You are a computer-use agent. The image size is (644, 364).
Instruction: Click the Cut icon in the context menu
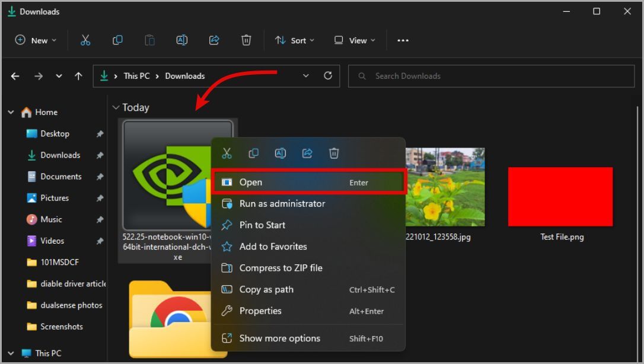click(227, 154)
